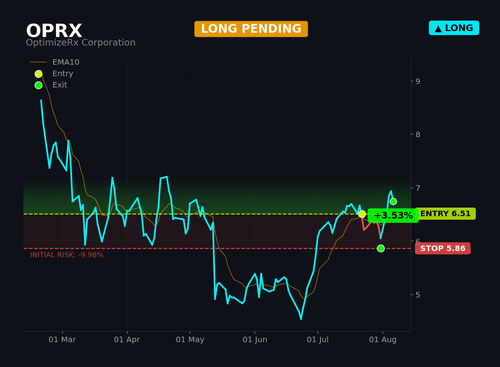Viewport: 500px width, 367px height.
Task: Click the cyan LONG direction badge
Action: 454,28
